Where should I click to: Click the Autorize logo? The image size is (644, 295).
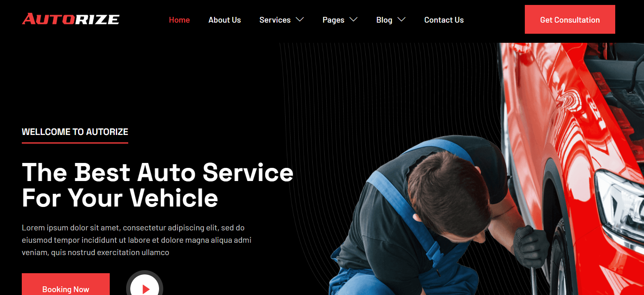click(71, 19)
